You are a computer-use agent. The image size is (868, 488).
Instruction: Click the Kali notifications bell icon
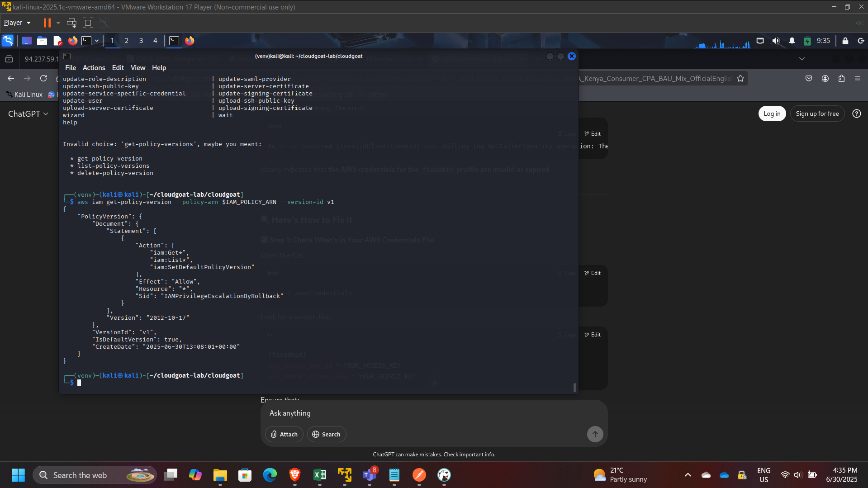click(792, 41)
